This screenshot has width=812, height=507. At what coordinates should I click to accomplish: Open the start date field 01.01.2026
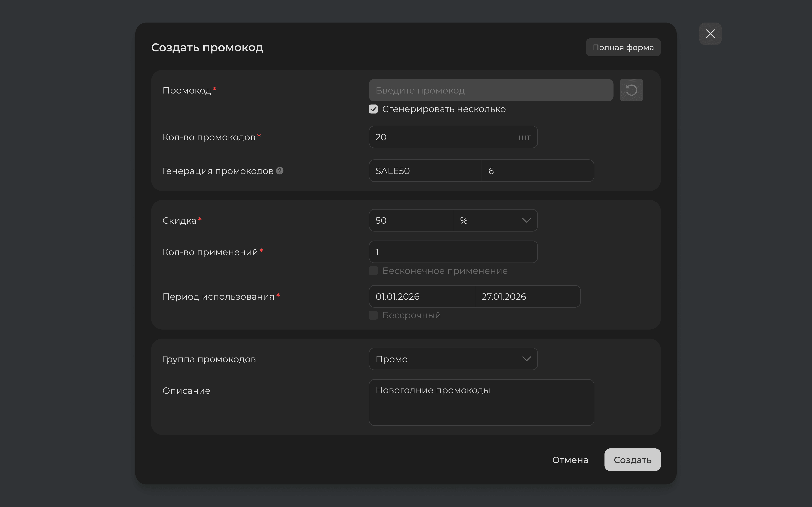[x=421, y=297]
